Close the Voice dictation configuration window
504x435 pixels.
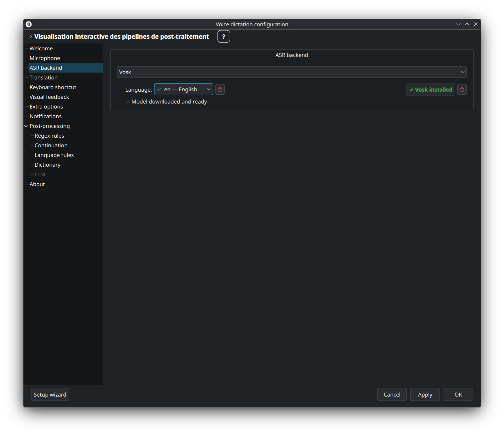click(476, 24)
